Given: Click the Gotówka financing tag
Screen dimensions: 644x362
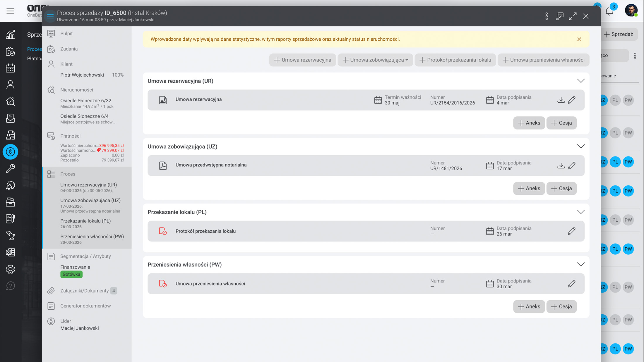Looking at the screenshot, I should click(71, 274).
